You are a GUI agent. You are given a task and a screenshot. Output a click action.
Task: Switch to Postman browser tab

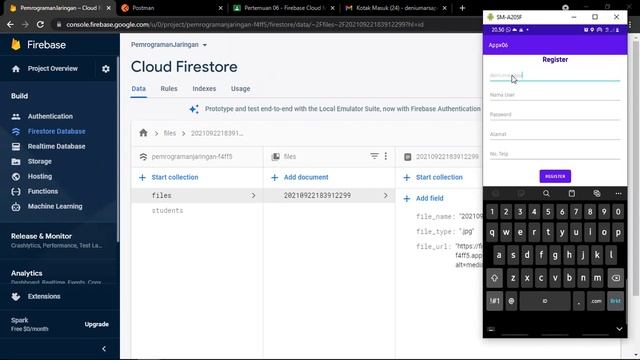[x=171, y=8]
